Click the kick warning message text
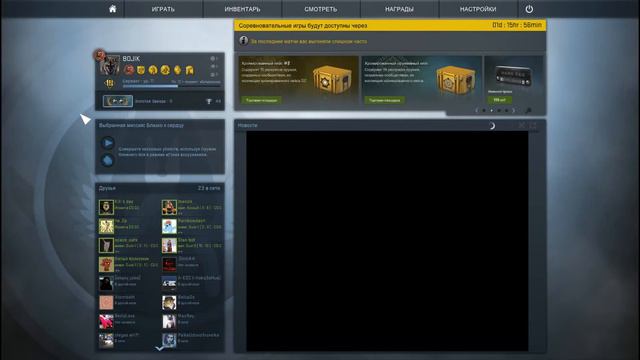The image size is (640, 360). click(x=309, y=41)
